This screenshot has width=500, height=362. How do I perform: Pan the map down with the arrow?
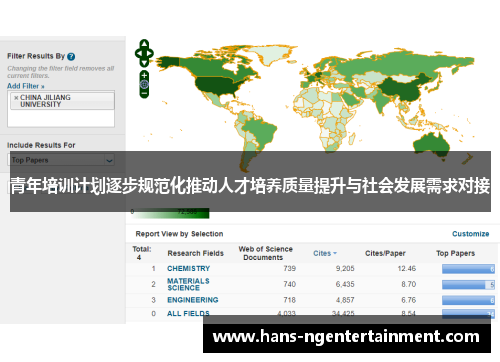(144, 62)
